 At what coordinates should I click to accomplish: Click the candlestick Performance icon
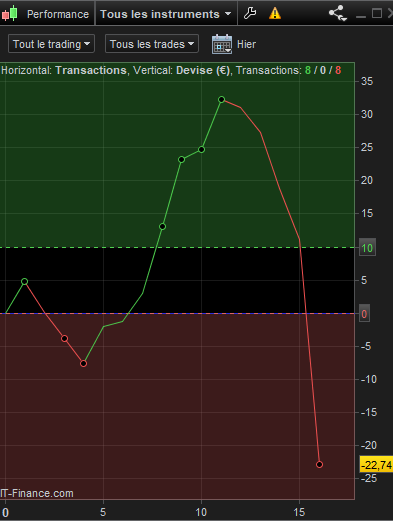click(x=10, y=14)
